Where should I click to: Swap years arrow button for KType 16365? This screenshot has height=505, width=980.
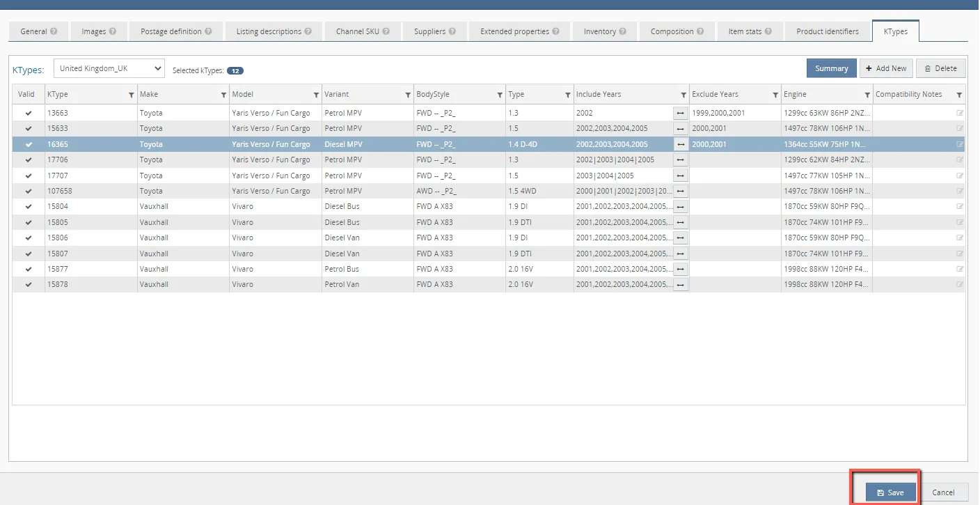(681, 144)
